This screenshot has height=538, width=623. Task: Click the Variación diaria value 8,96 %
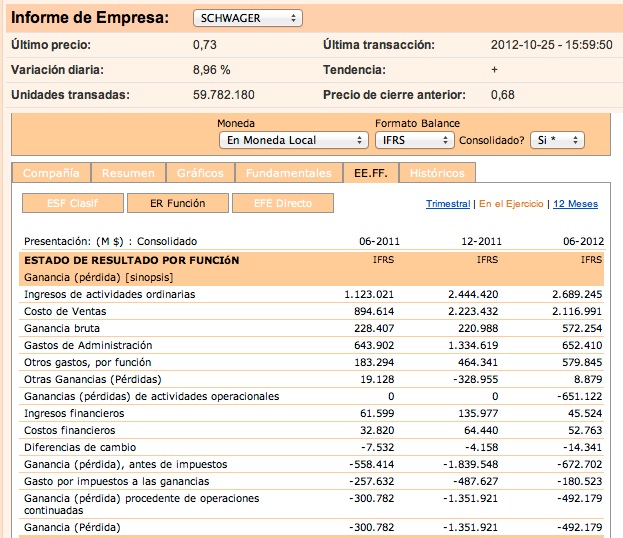pyautogui.click(x=212, y=70)
